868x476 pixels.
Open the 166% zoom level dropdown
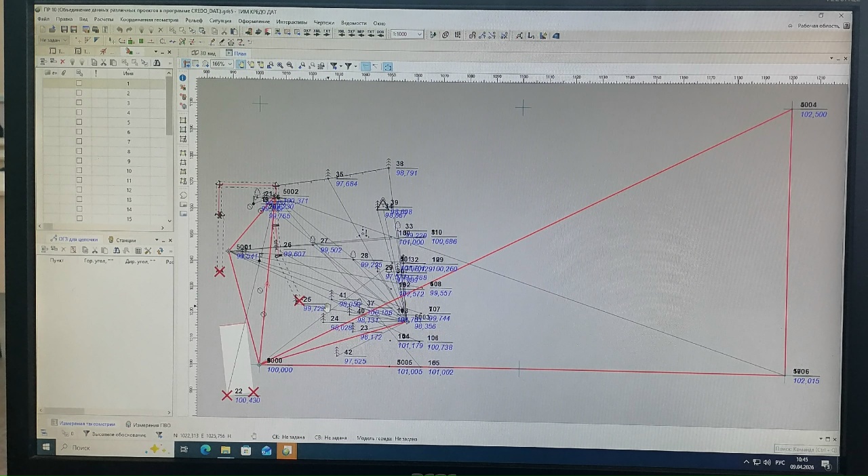tap(229, 64)
